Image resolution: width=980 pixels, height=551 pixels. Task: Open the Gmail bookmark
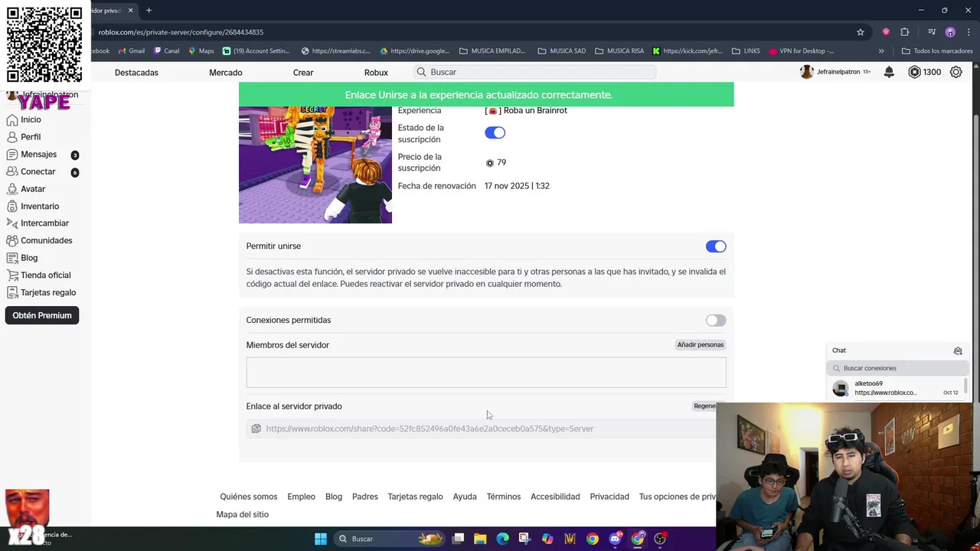132,51
